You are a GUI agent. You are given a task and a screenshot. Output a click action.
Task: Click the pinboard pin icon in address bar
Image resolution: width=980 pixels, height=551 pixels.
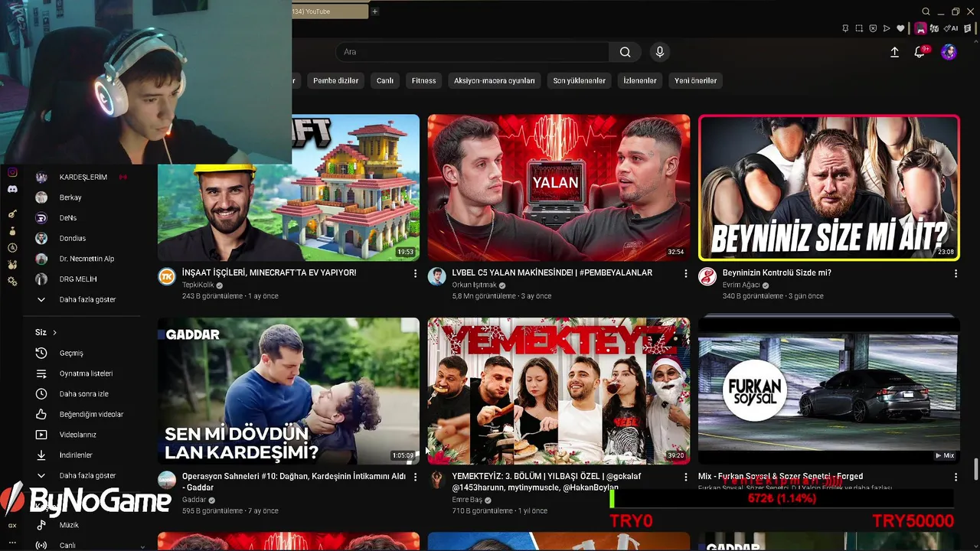point(845,28)
